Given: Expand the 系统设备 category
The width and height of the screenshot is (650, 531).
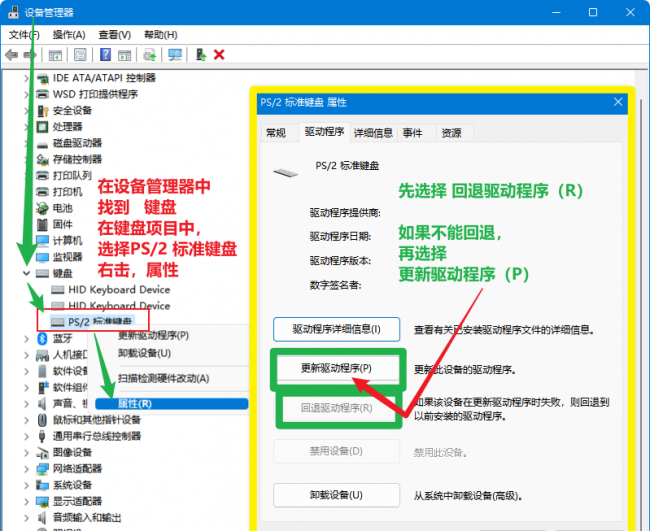Looking at the screenshot, I should [x=27, y=485].
